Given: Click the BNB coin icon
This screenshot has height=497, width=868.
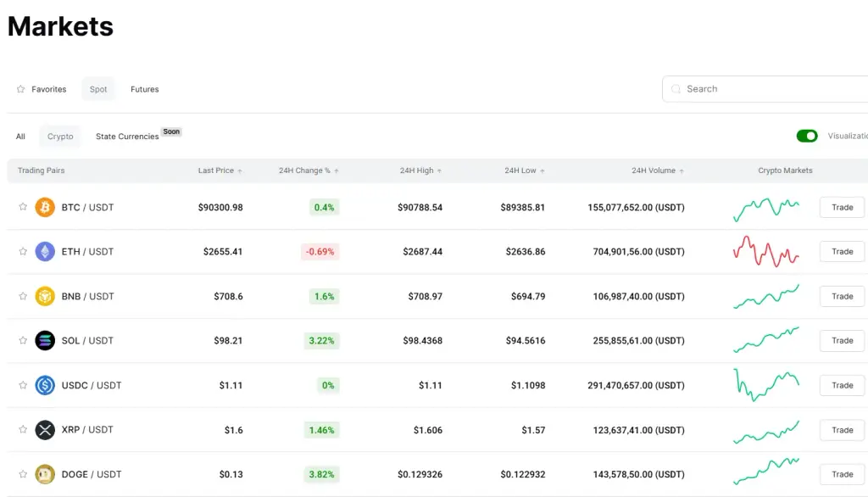Looking at the screenshot, I should click(x=45, y=297).
